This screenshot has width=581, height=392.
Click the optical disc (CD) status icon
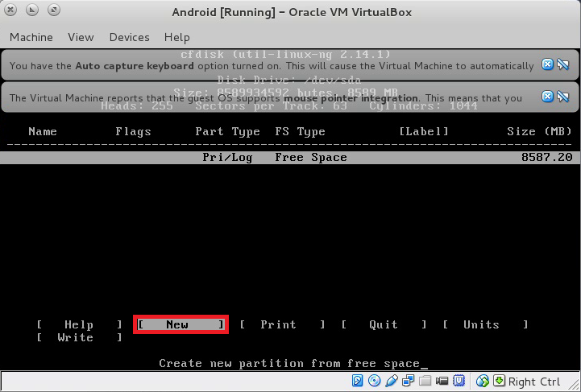(374, 381)
